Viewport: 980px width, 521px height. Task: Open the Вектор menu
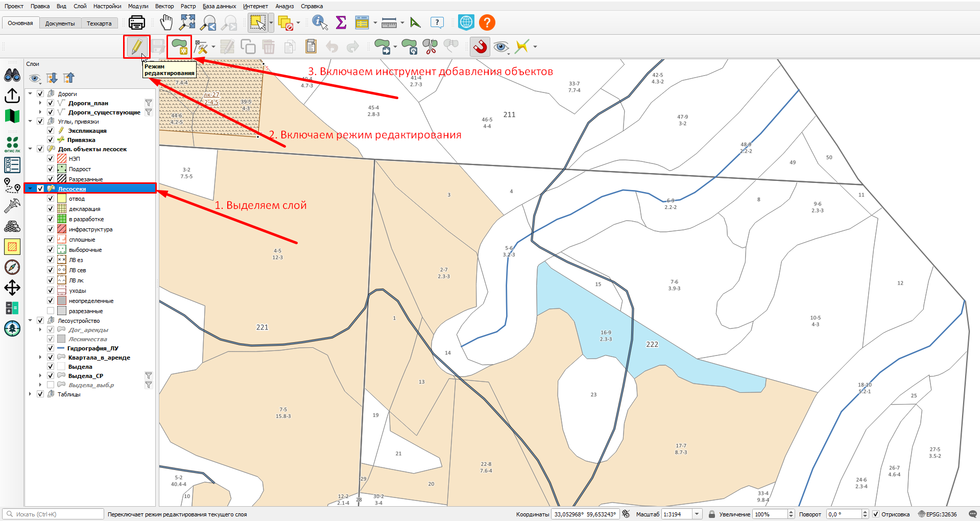164,6
